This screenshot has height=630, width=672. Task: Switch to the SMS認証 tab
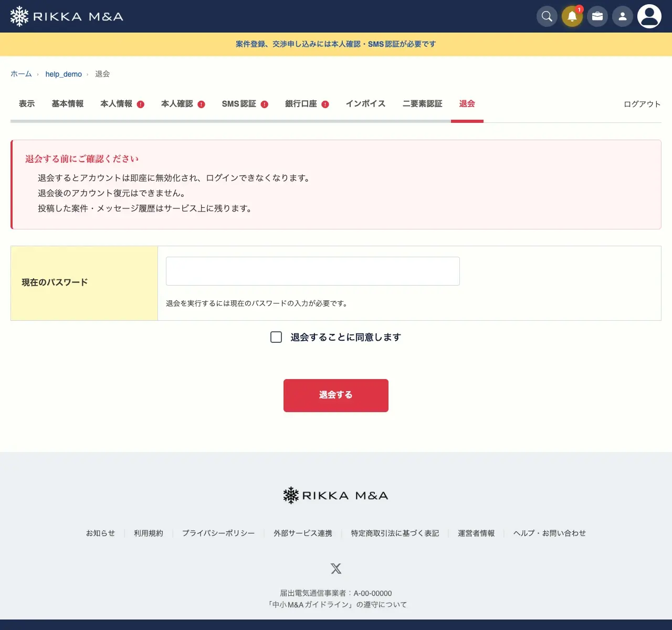click(245, 104)
